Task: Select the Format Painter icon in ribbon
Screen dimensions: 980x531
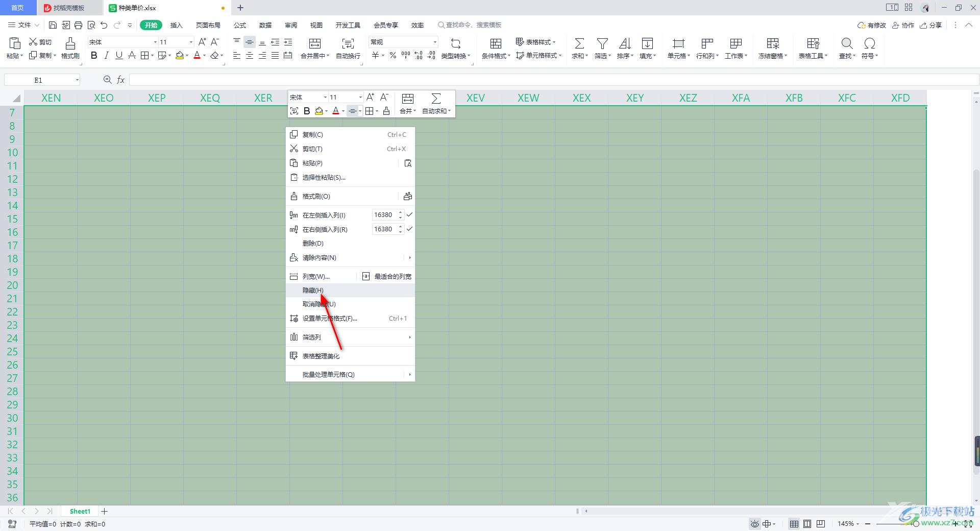Action: click(70, 43)
